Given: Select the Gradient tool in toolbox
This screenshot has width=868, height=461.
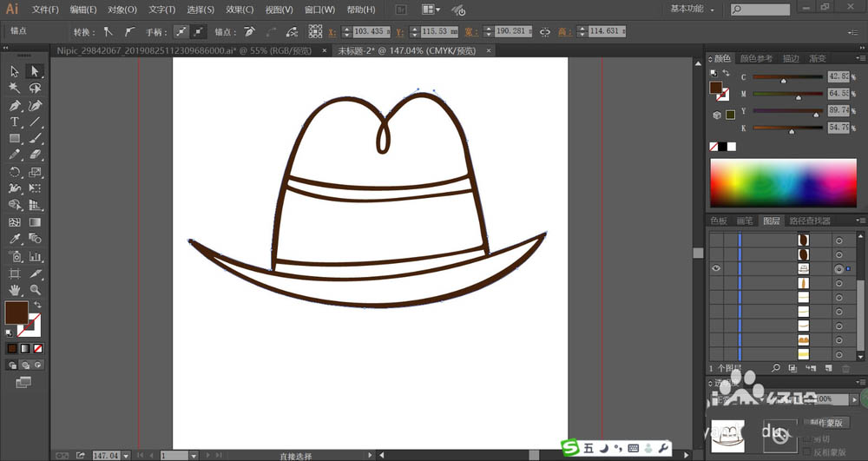Looking at the screenshot, I should click(35, 222).
